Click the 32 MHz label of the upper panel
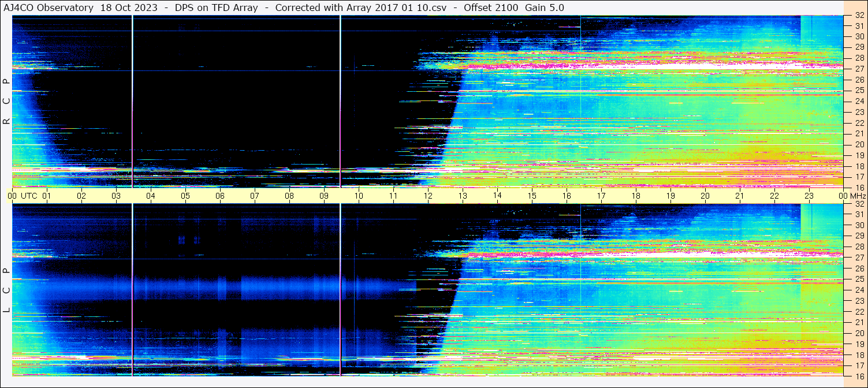The width and height of the screenshot is (868, 388). tap(859, 16)
